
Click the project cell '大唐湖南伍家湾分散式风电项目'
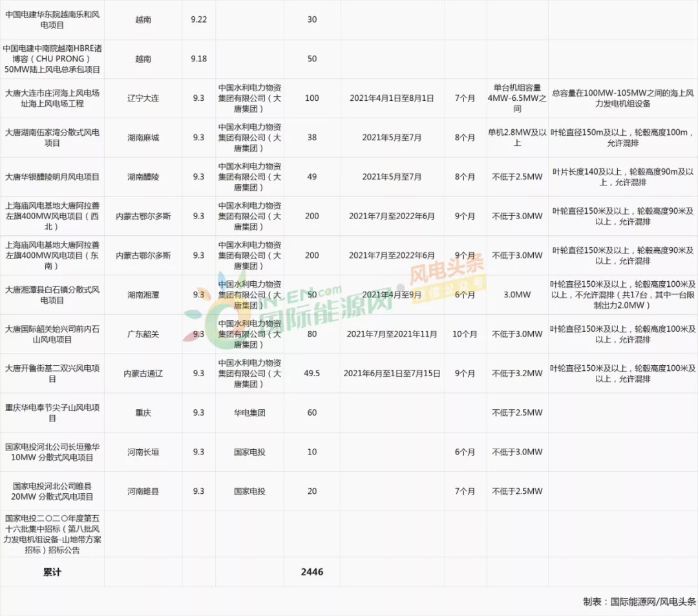tap(52, 138)
